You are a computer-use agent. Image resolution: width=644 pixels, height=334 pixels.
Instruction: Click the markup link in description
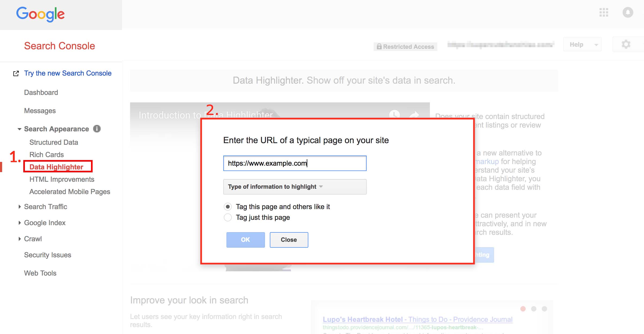click(x=487, y=161)
